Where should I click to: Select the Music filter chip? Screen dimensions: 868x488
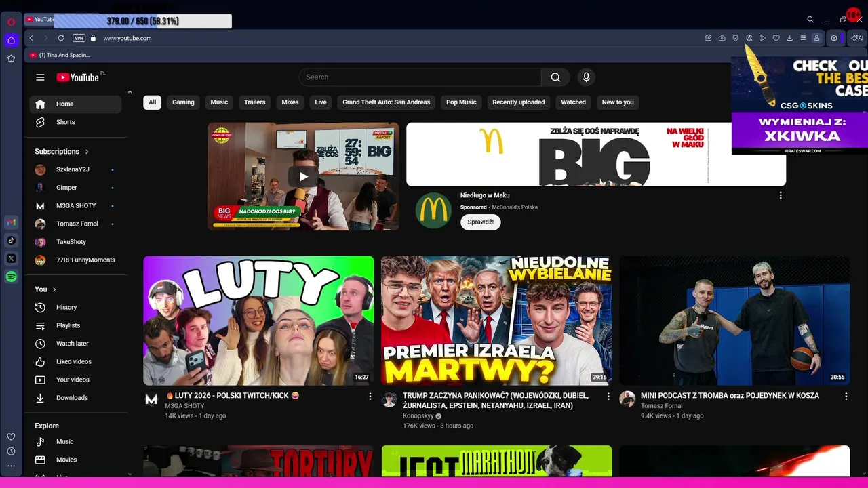point(219,102)
